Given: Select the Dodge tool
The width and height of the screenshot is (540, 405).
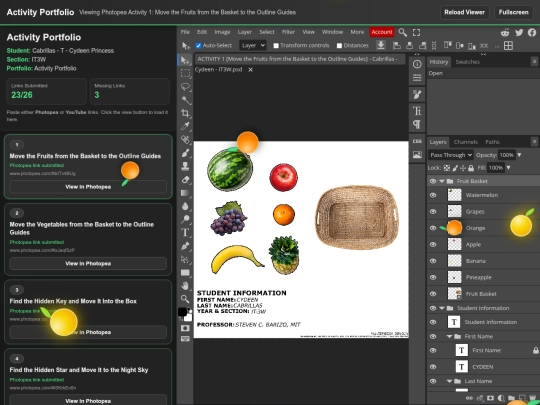Looking at the screenshot, I should tap(185, 219).
